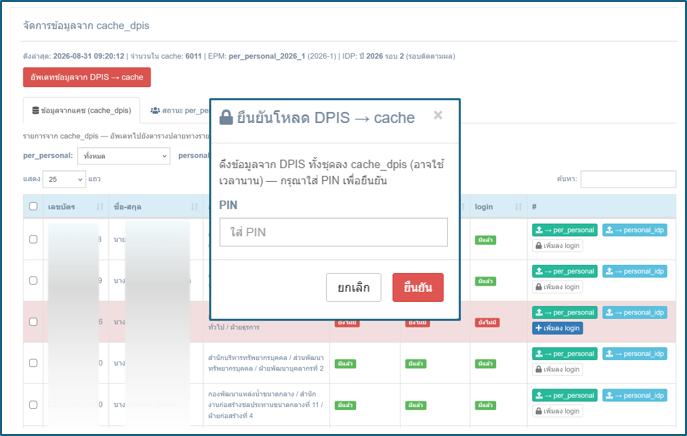Click → personal_idp in row ID ending 8
The image size is (687, 436).
pyautogui.click(x=635, y=230)
